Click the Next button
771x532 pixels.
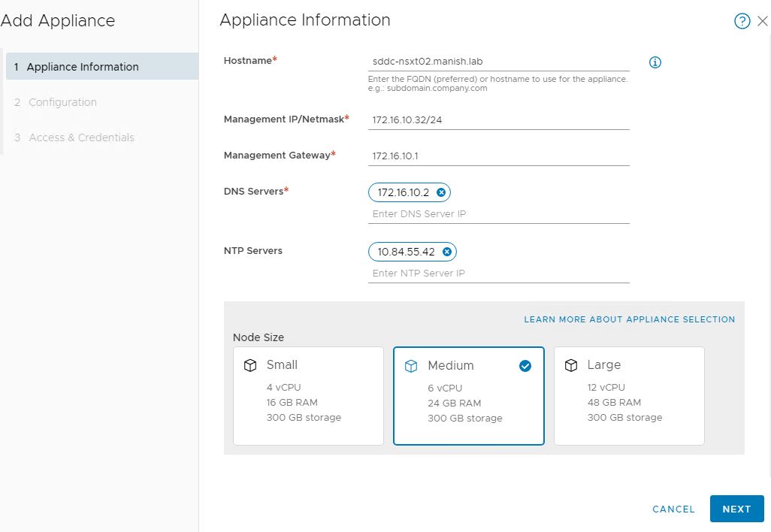point(736,509)
